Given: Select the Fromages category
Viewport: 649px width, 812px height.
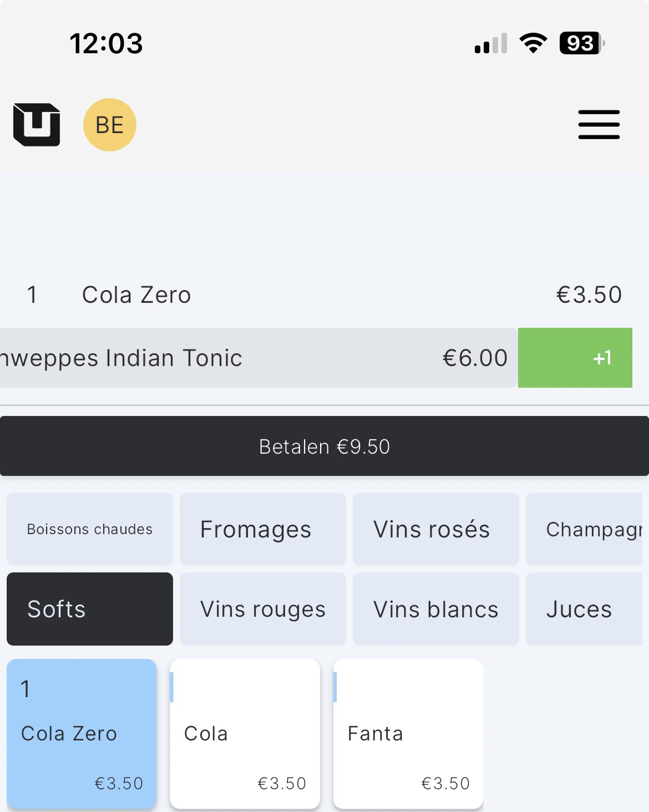Looking at the screenshot, I should pos(263,529).
